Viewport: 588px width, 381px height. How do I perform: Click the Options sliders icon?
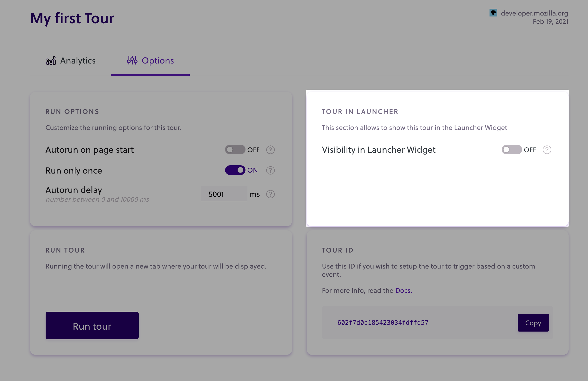(x=132, y=61)
